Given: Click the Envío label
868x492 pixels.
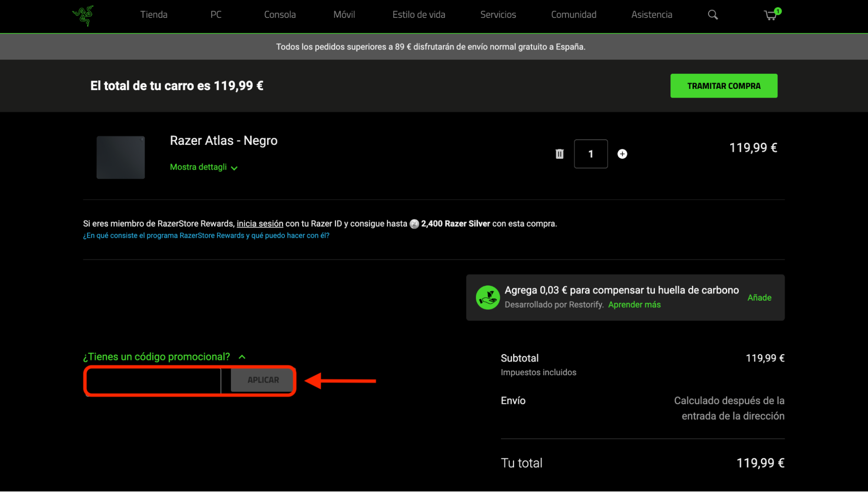Looking at the screenshot, I should coord(513,401).
